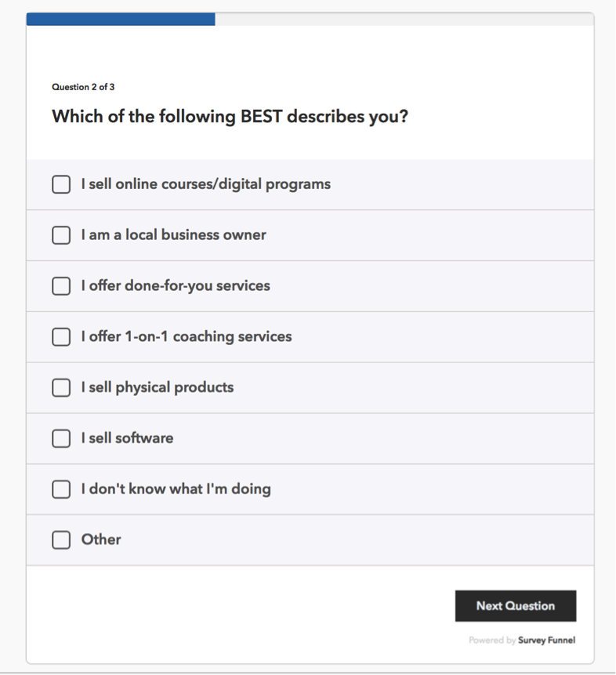Viewport: 616px width, 675px height.
Task: Select the 'I sell online courses/digital programs' label text
Action: (206, 184)
